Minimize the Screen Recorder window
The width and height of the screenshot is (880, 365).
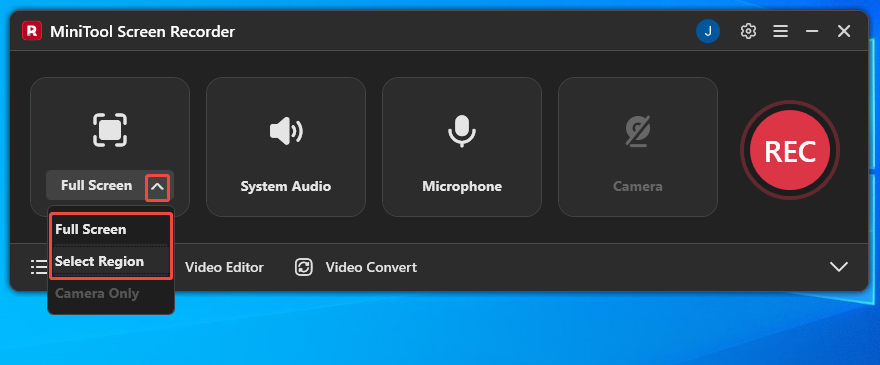[x=812, y=31]
